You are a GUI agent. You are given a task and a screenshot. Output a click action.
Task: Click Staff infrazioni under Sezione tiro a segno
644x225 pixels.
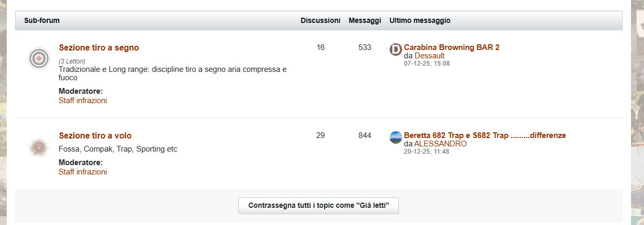[83, 101]
